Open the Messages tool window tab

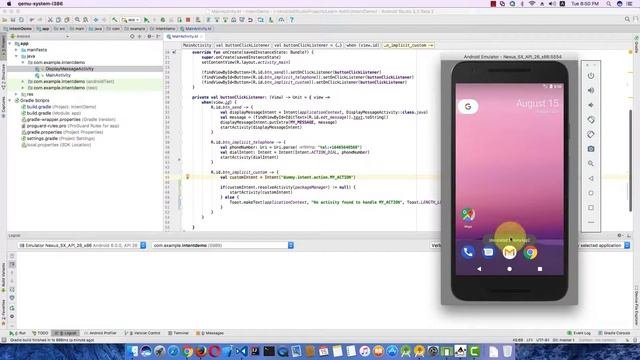210,333
